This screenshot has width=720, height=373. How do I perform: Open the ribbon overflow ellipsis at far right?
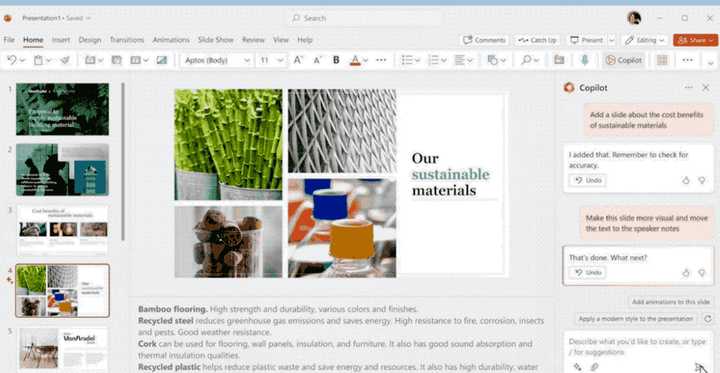(687, 60)
